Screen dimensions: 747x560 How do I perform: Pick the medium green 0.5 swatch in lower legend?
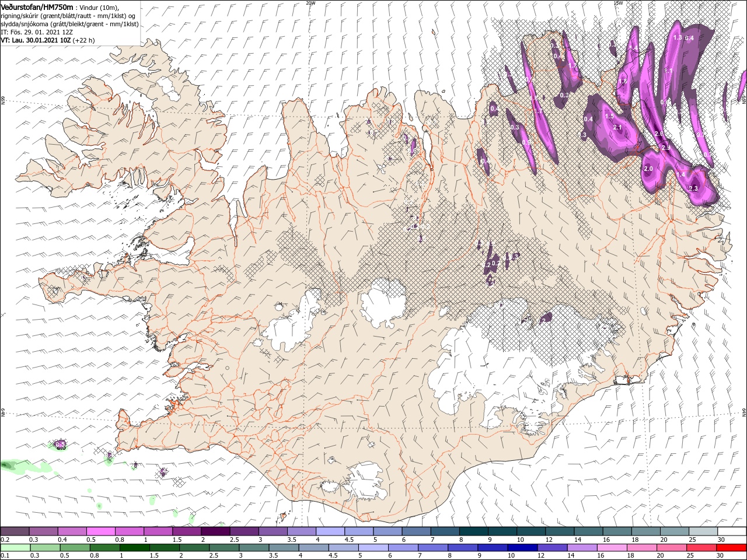coord(75,548)
